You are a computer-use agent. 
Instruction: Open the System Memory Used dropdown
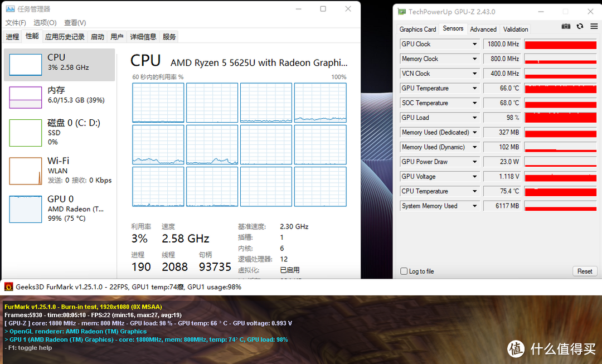pos(474,206)
